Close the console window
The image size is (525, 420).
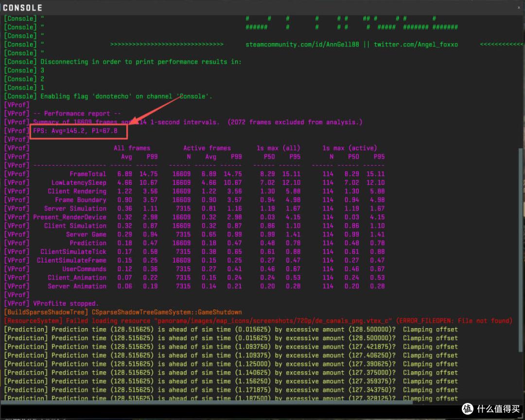click(x=519, y=7)
